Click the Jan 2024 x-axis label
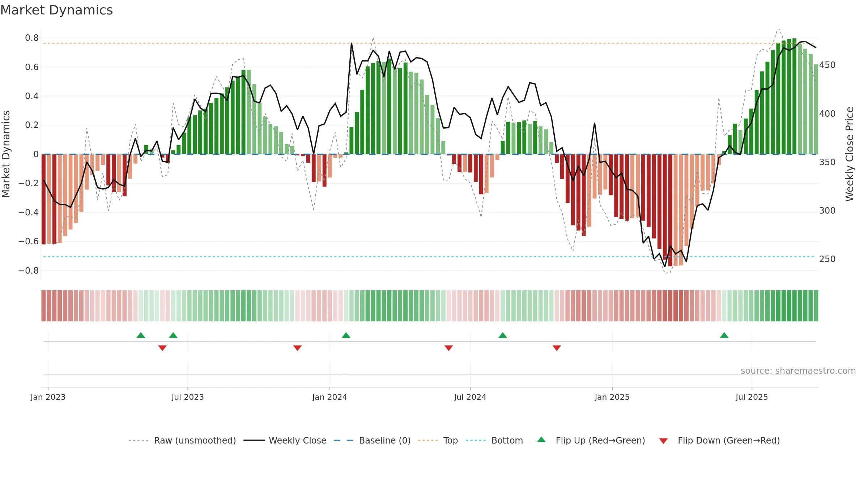 point(330,397)
